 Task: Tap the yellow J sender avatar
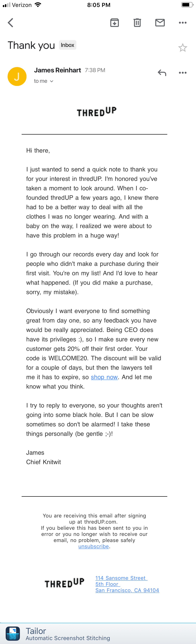[x=17, y=76]
